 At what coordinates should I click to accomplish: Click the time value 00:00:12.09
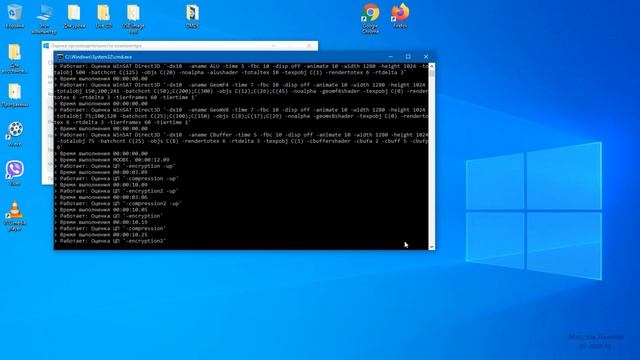point(152,160)
